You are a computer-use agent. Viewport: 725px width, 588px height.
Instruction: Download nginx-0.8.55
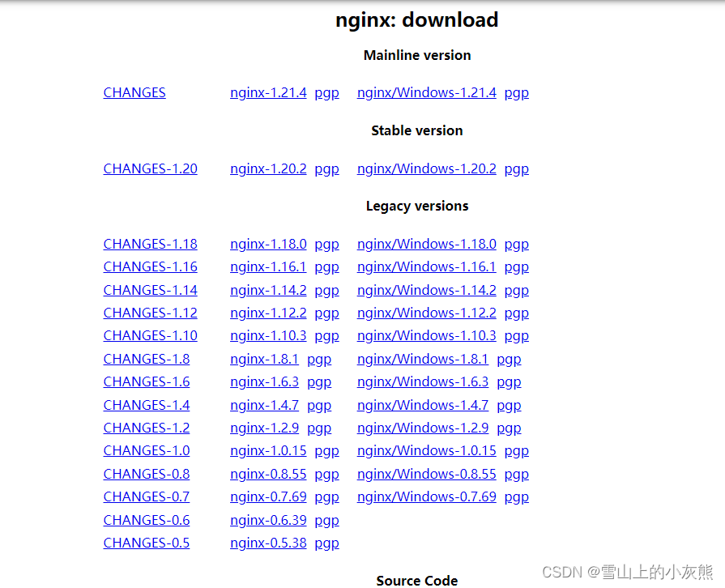pos(268,475)
